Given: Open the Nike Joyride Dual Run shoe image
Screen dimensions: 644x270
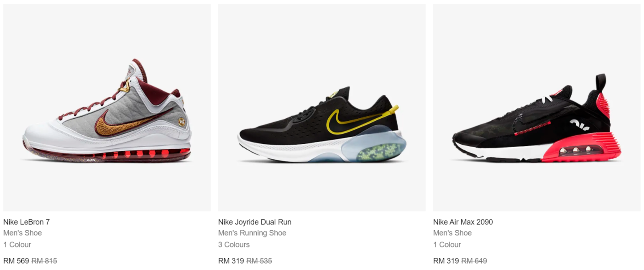Looking at the screenshot, I should 322,107.
